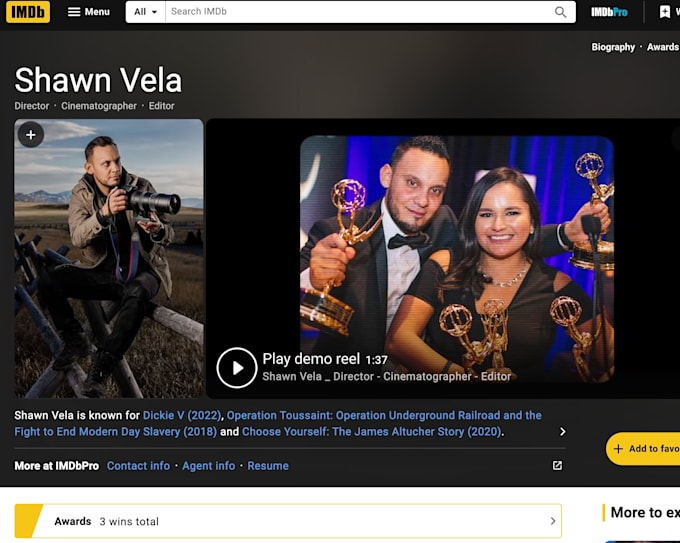Click the Add to favorites button

(644, 448)
